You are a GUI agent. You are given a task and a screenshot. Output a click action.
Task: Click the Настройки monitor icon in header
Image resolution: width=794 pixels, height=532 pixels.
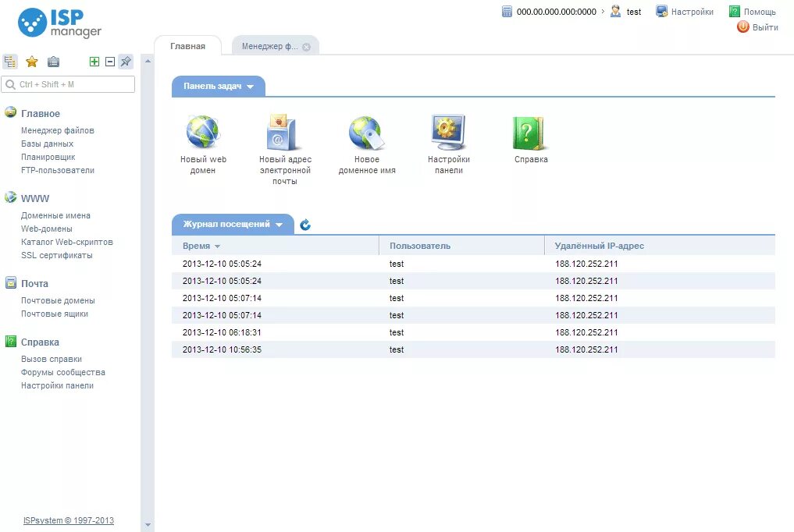661,11
